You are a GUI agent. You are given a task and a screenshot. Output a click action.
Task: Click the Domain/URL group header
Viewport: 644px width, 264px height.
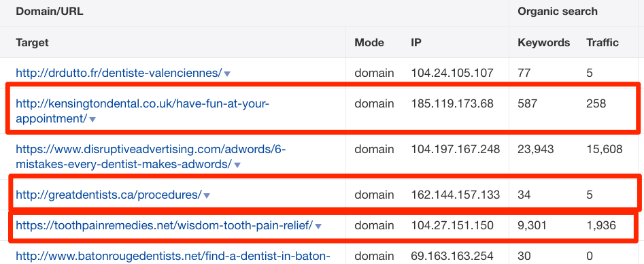[x=49, y=12]
